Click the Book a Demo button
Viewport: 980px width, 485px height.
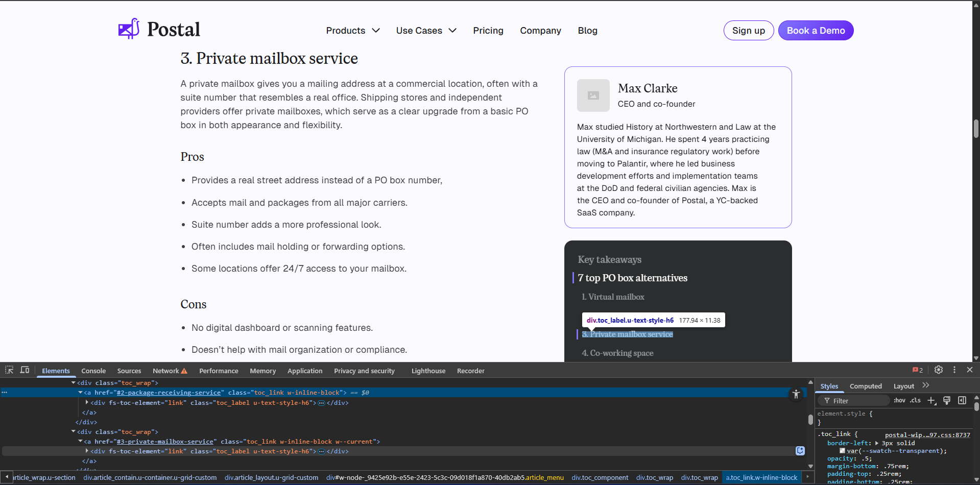(816, 31)
